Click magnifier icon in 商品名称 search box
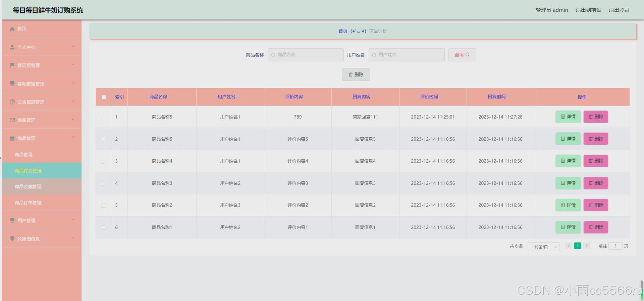 click(273, 55)
